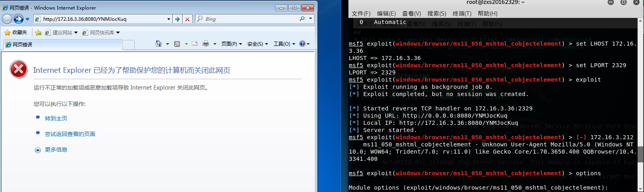Click Add to Favorites bar star icon
Image resolution: width=644 pixels, height=192 pixels.
coord(38,32)
